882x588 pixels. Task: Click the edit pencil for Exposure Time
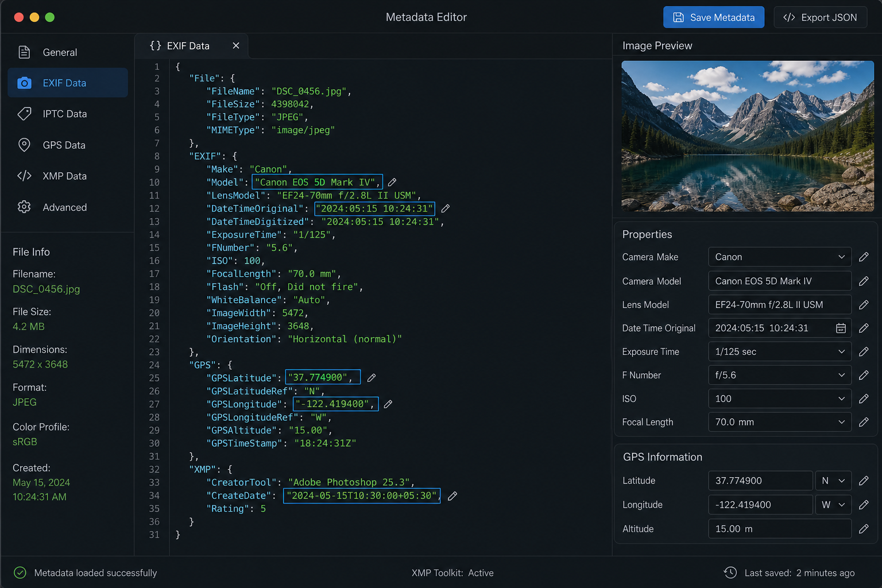864,351
